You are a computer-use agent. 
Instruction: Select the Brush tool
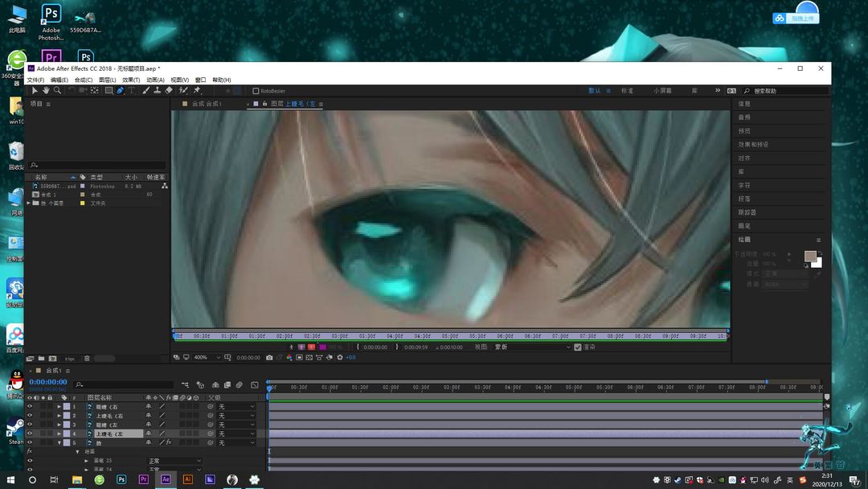(145, 90)
